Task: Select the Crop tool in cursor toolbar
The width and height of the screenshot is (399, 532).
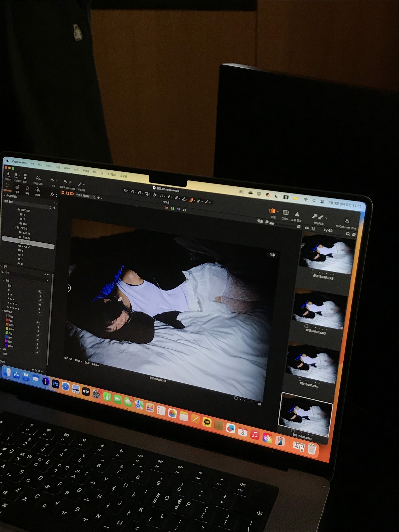Action: tap(147, 194)
